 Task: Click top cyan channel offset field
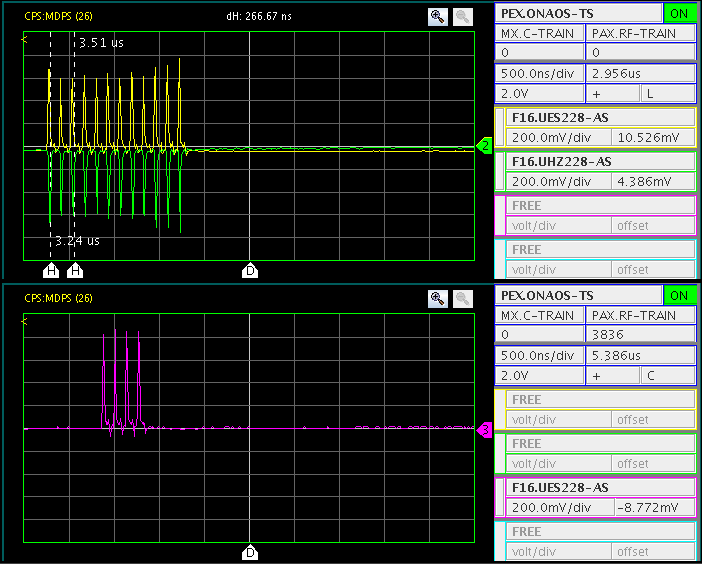click(653, 269)
